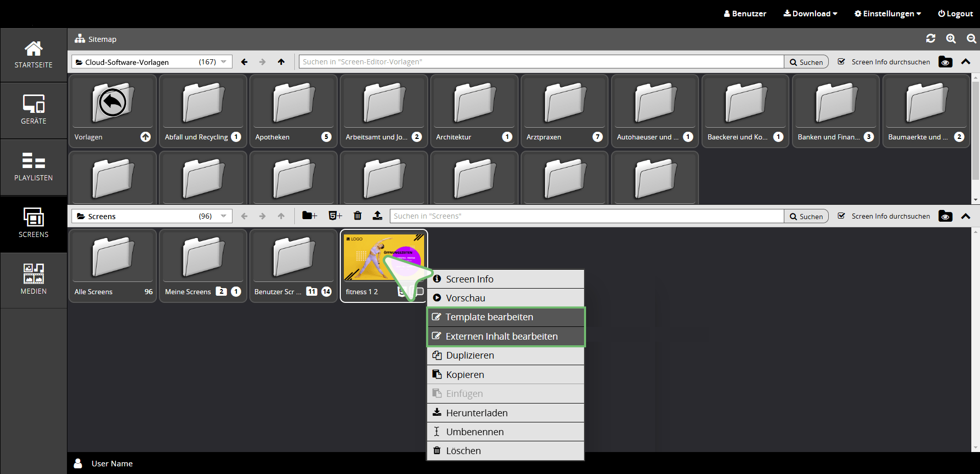Open the Geräte section in sidebar
The image size is (980, 474).
coord(34,110)
